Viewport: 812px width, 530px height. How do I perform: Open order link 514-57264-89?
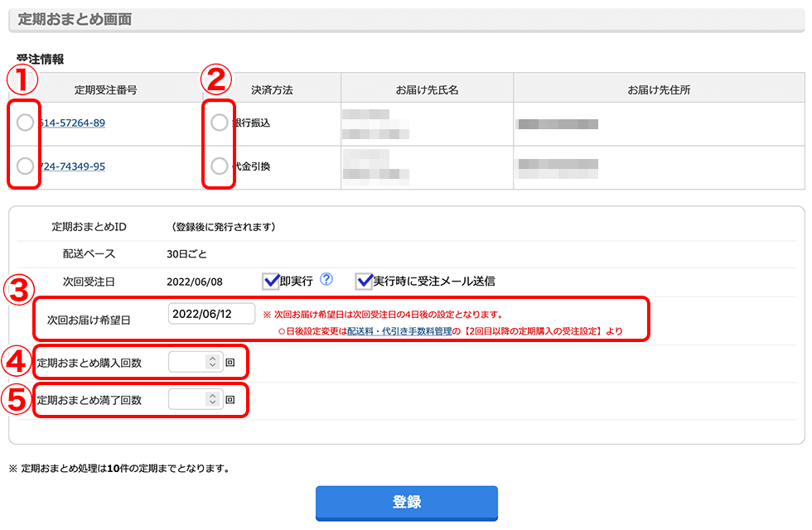coord(73,123)
